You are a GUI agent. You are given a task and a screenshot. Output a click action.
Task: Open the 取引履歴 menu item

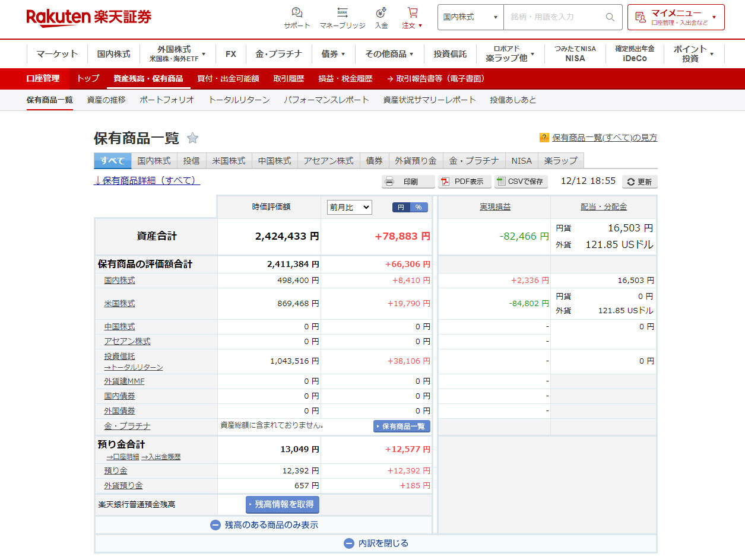coord(289,78)
